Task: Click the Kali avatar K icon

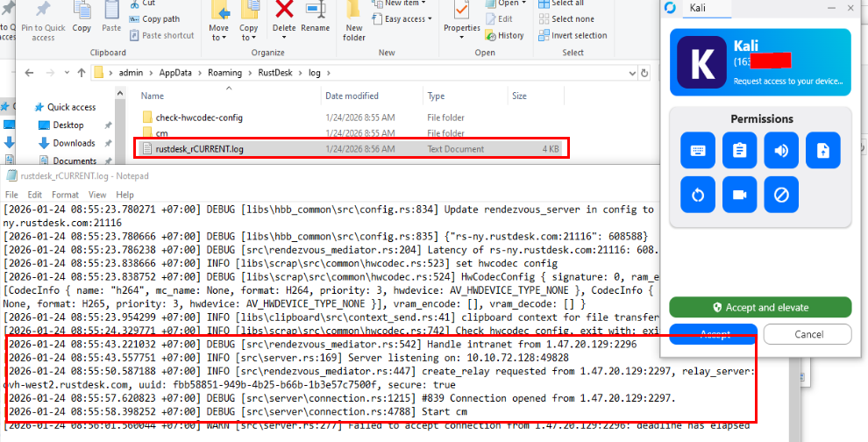Action: pos(702,62)
